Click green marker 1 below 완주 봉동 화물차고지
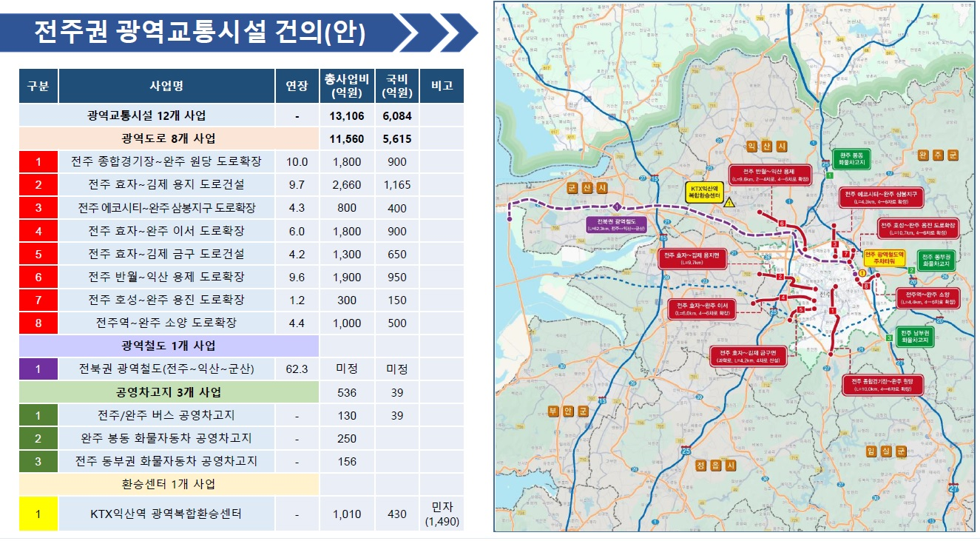 pos(830,176)
